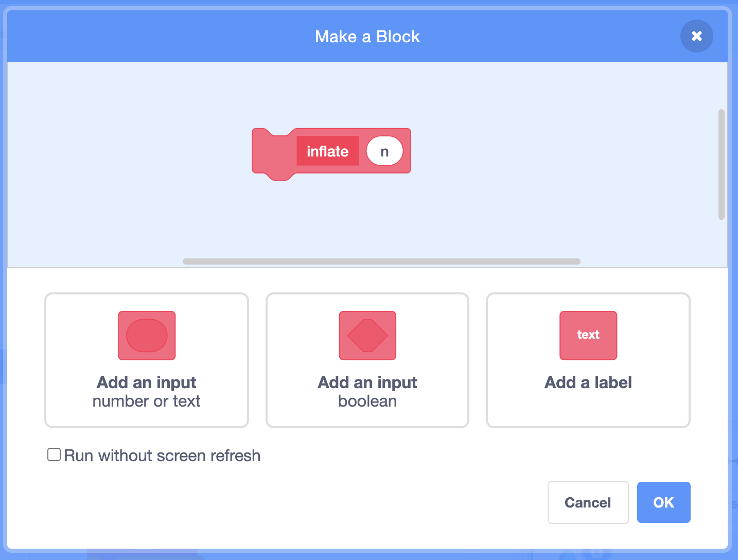Image resolution: width=738 pixels, height=560 pixels.
Task: Confirm the new block with OK
Action: point(663,502)
